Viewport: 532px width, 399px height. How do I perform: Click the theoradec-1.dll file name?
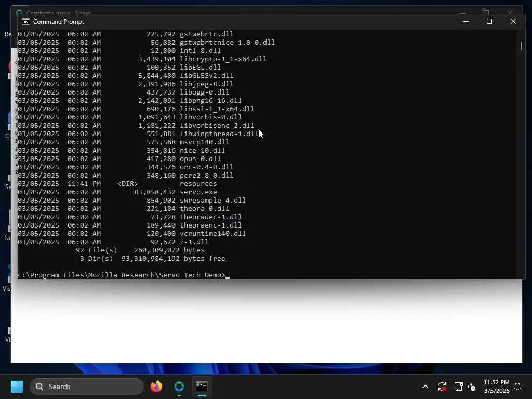(211, 217)
